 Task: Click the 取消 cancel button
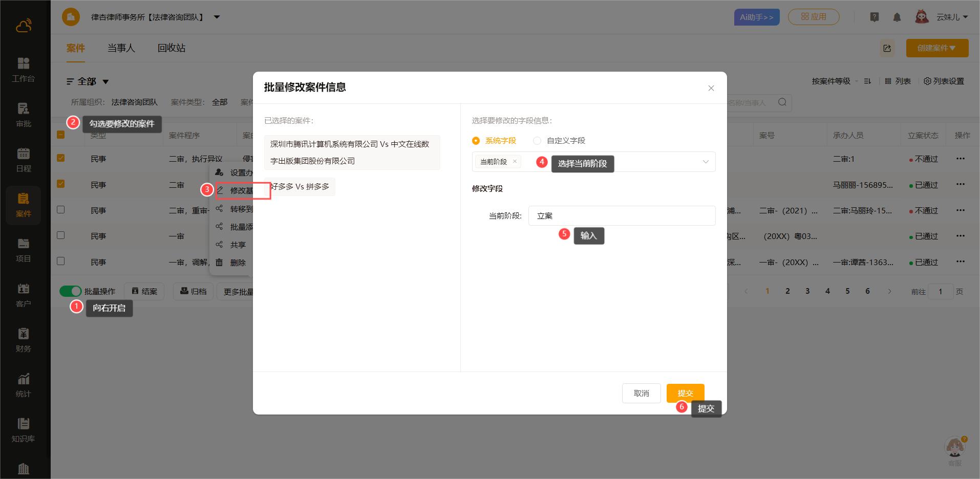641,393
